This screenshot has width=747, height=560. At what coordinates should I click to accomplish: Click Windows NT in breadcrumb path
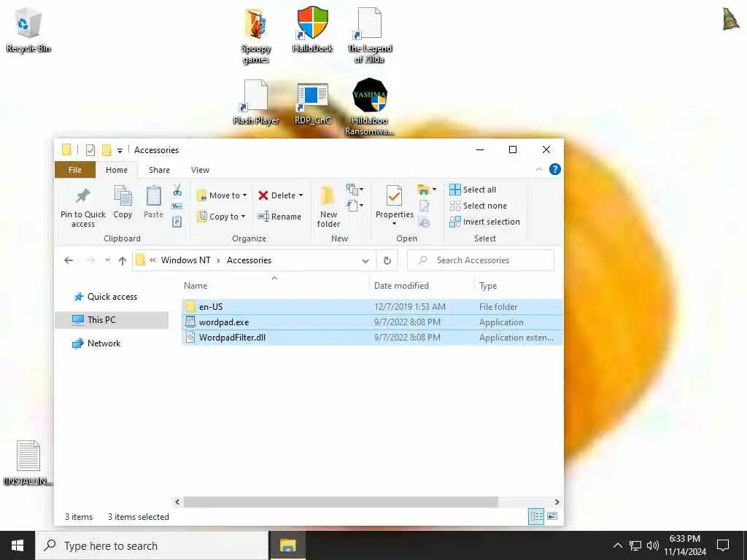pos(185,260)
